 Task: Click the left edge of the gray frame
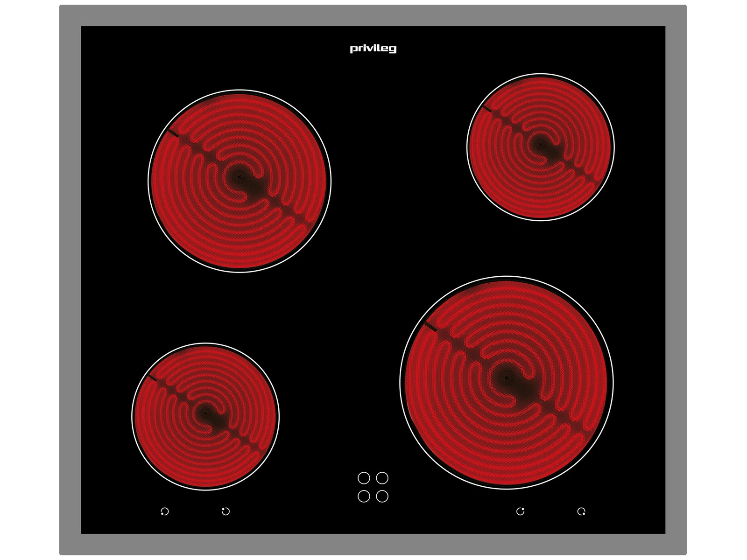tap(70, 280)
